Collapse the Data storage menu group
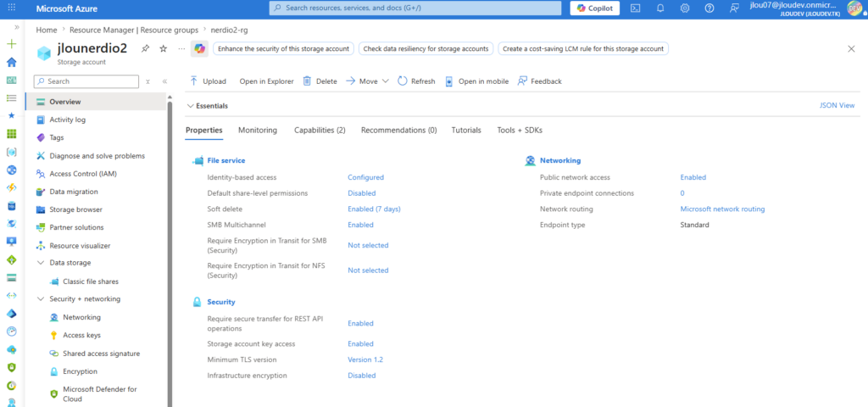Image resolution: width=868 pixels, height=407 pixels. (x=41, y=263)
